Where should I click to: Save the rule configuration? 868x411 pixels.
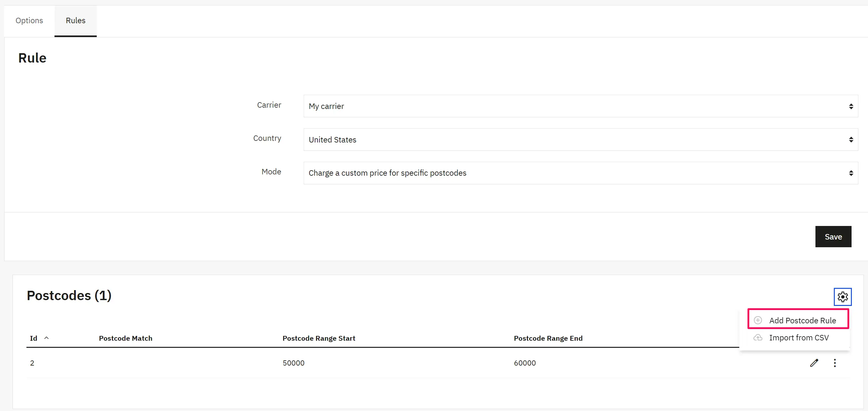coord(833,236)
